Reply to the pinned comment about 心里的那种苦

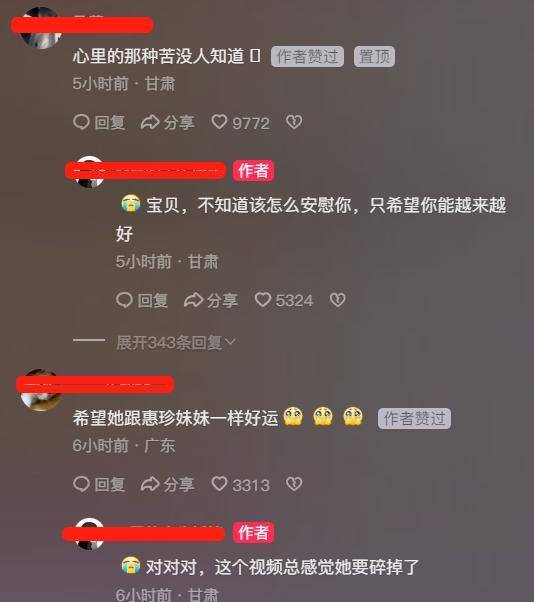click(99, 122)
